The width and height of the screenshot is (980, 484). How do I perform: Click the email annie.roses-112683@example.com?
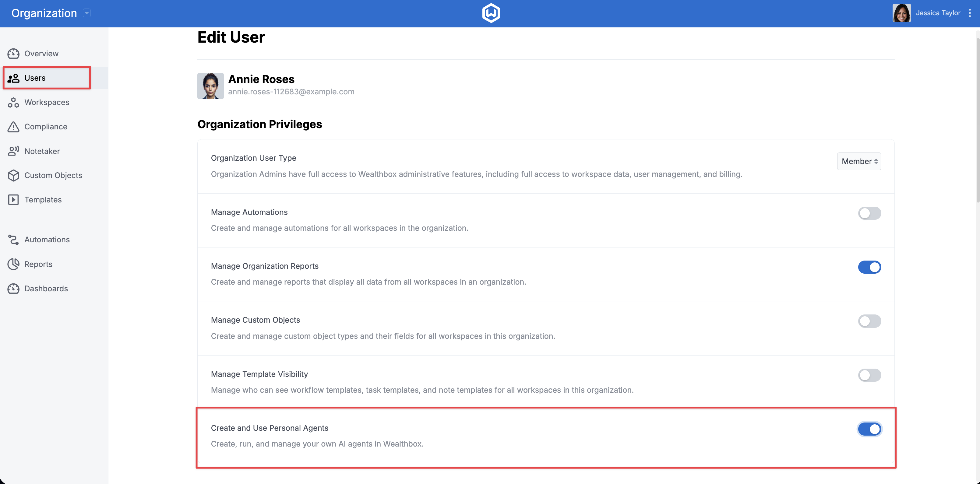click(291, 92)
